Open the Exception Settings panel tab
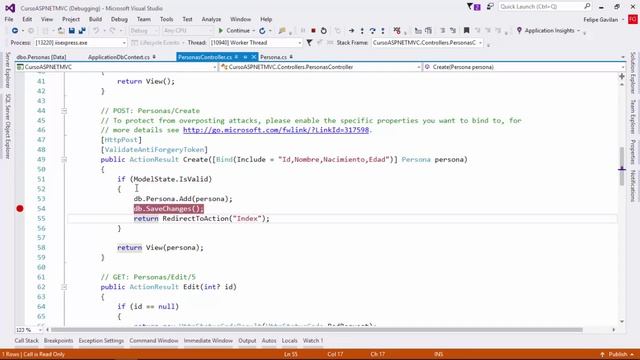Screen dimensions: 640x360 point(101,340)
